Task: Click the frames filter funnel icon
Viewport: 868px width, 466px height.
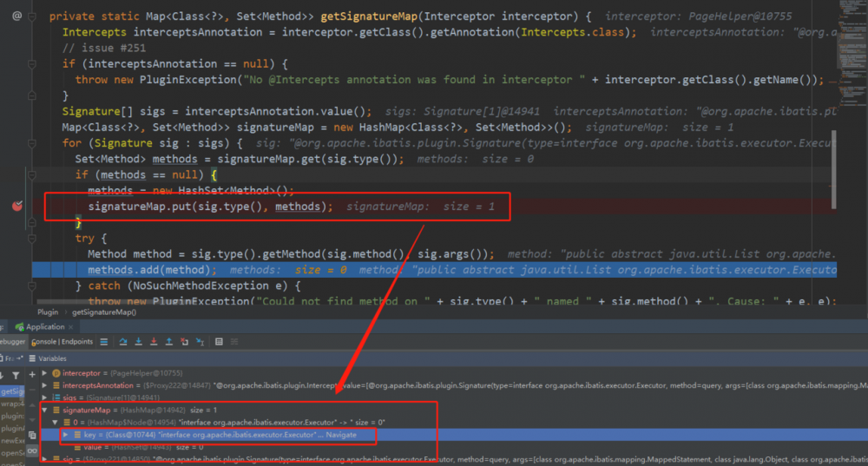Action: tap(16, 375)
